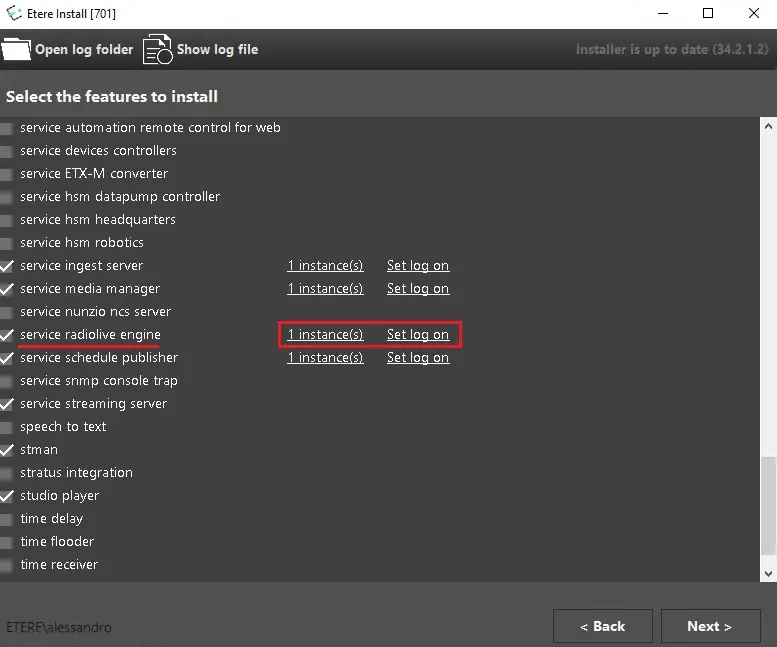777x647 pixels.
Task: Click the scrollbar down arrow
Action: pos(768,573)
